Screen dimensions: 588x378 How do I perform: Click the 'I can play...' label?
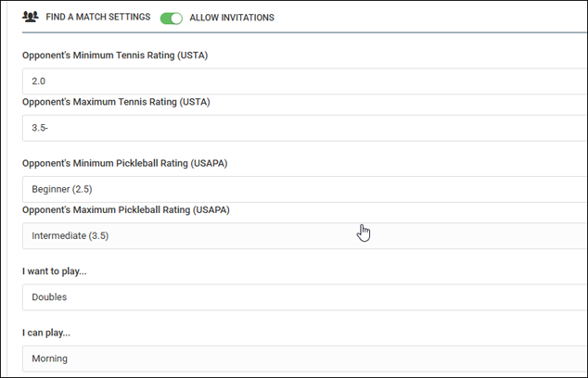[x=46, y=333]
